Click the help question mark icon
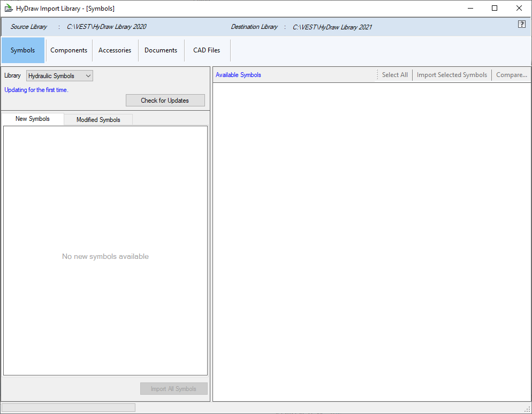 [521, 24]
